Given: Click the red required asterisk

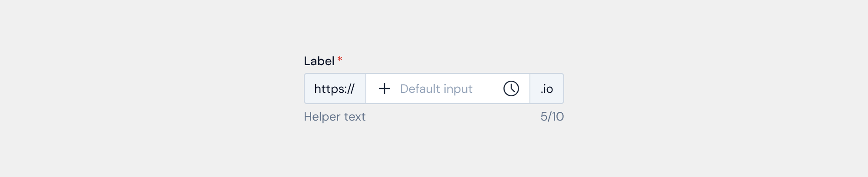Looking at the screenshot, I should [x=340, y=59].
